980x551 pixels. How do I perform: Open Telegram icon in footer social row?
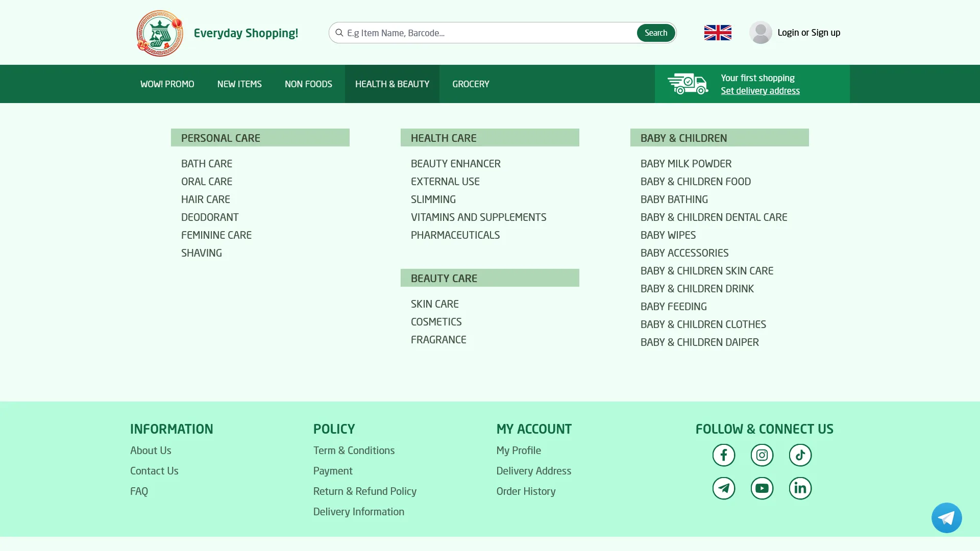point(723,488)
